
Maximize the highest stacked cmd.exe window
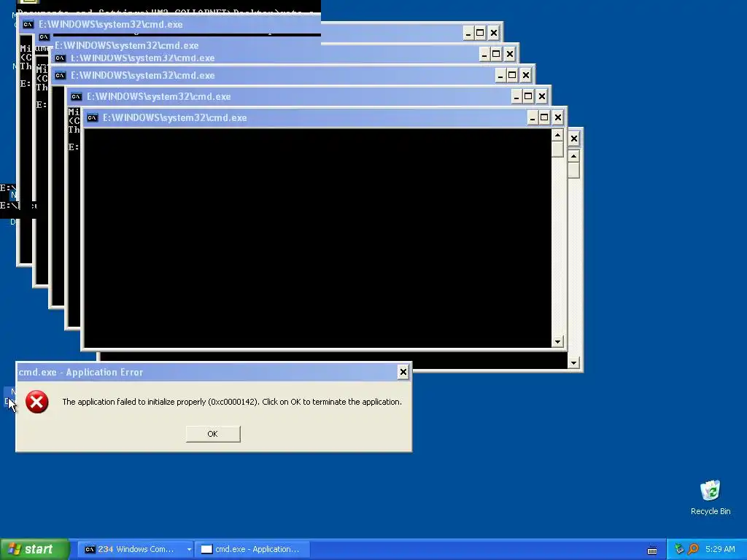(480, 33)
